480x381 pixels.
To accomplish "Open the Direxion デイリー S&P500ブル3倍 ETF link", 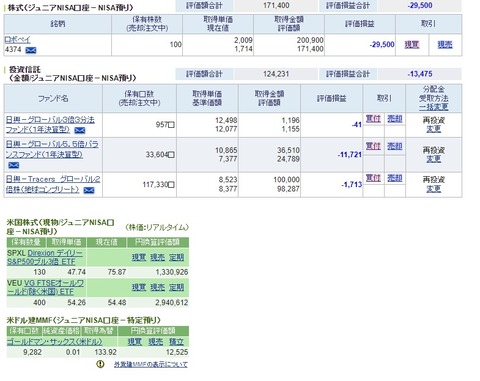I will 45,257.
